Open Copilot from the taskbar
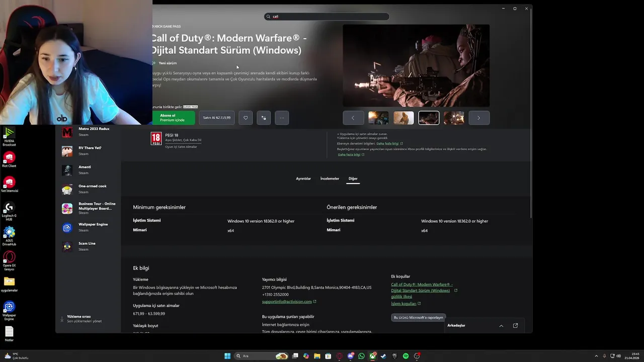The image size is (644, 362). coord(306,356)
